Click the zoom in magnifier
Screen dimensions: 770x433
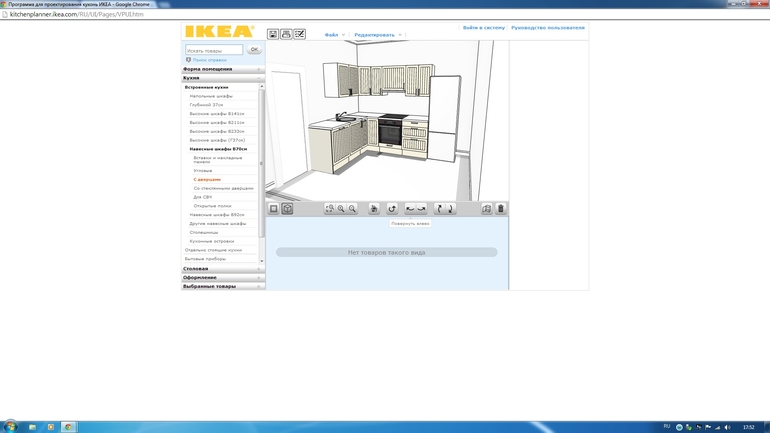pyautogui.click(x=341, y=209)
